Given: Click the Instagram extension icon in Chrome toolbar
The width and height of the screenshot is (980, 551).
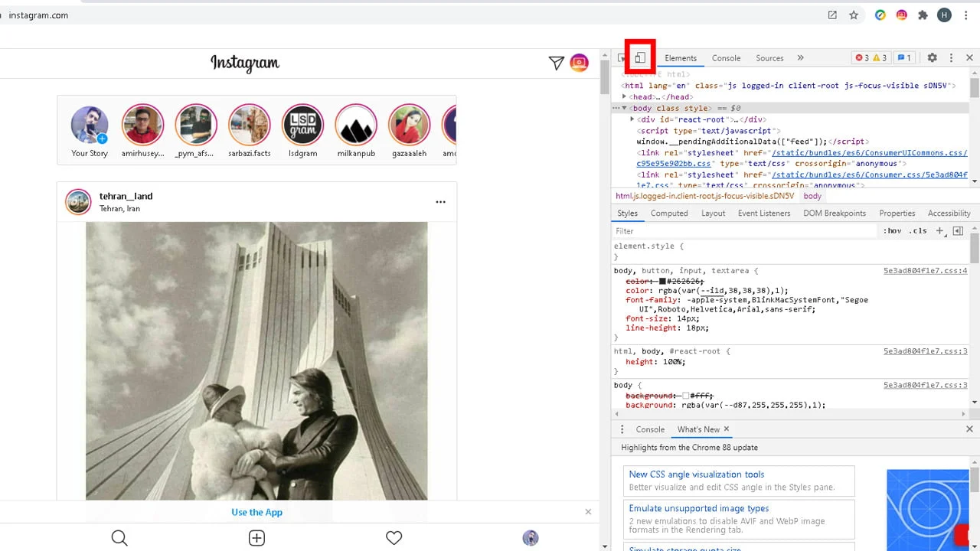Looking at the screenshot, I should point(902,15).
